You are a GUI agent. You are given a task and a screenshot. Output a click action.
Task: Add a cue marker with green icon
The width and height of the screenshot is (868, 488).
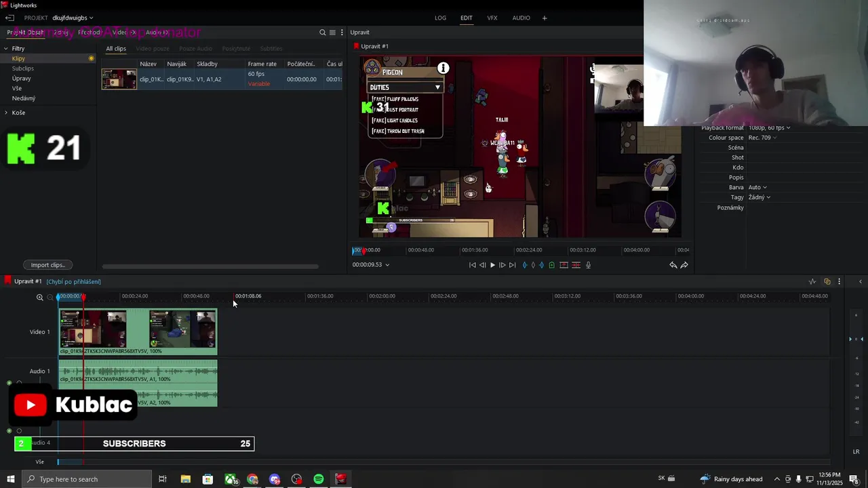[551, 265]
